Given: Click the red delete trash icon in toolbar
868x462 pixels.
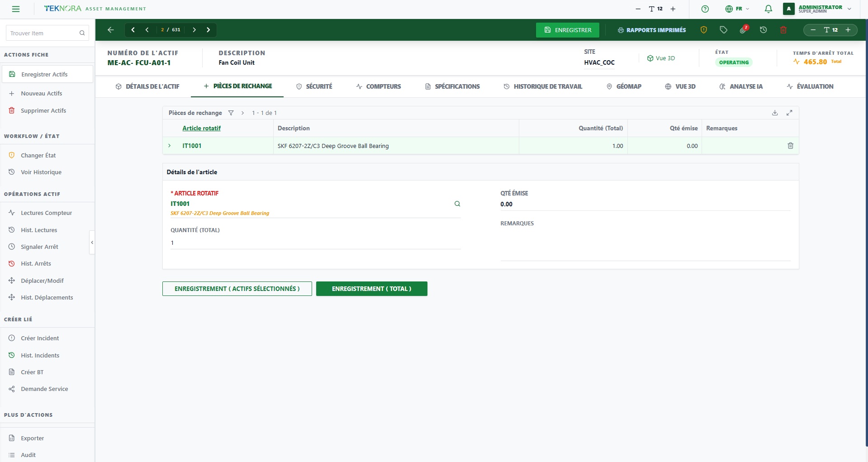Looking at the screenshot, I should point(783,30).
